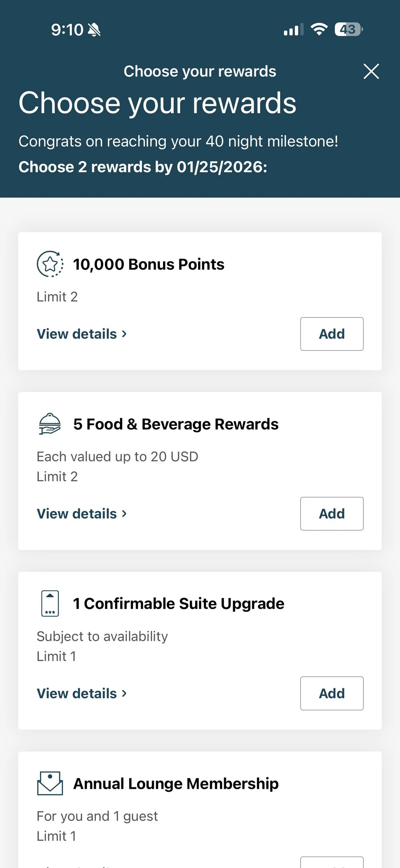Expand View details for Suite Upgrade
Image resolution: width=400 pixels, height=868 pixels.
[x=82, y=693]
